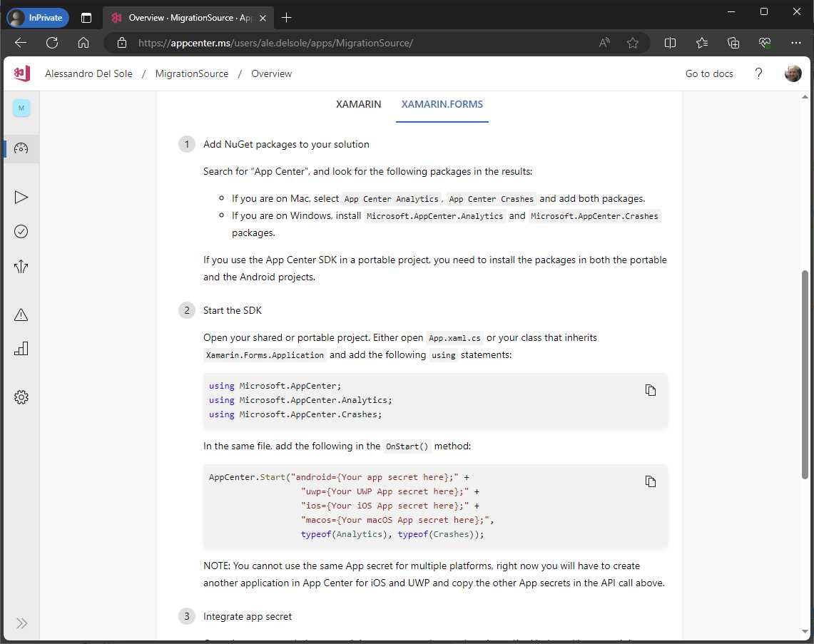This screenshot has height=644, width=814.
Task: Toggle split screen view in Edge
Action: tap(670, 43)
